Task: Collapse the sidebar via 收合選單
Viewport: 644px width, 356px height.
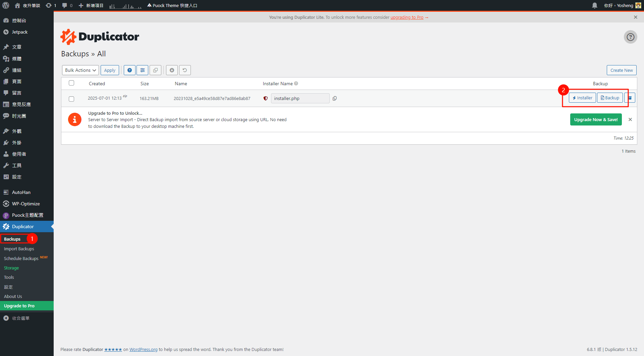Action: click(x=20, y=318)
